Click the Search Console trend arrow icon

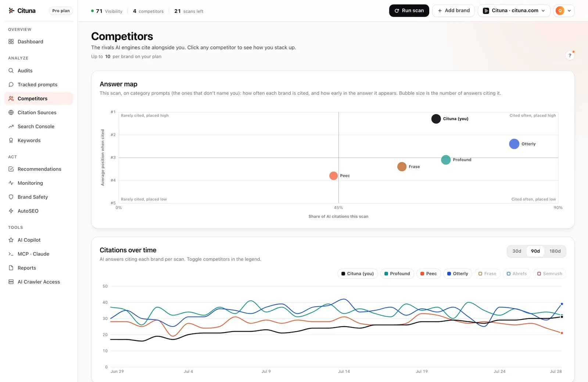point(11,126)
